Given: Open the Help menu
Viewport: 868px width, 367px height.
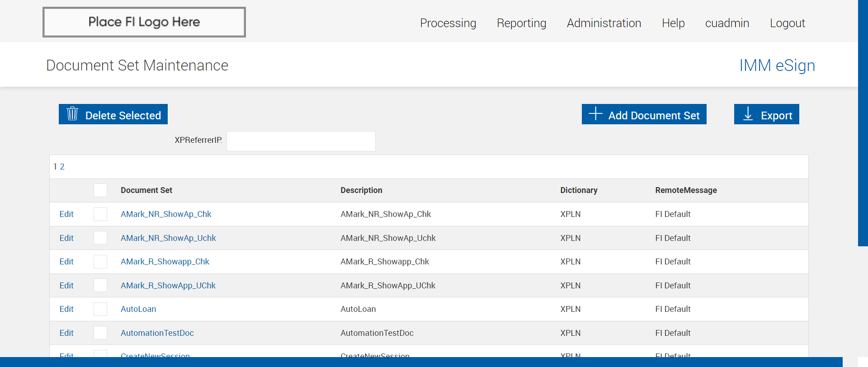Looking at the screenshot, I should 673,23.
